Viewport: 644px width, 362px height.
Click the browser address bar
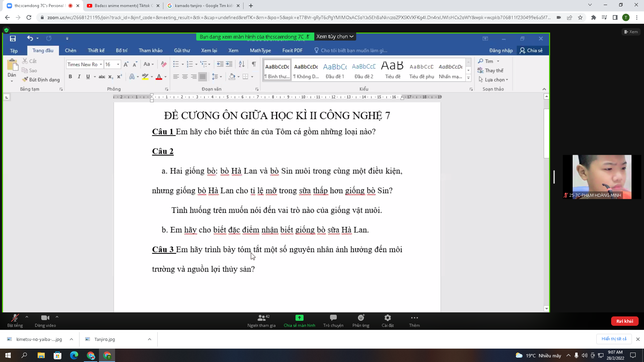click(299, 17)
